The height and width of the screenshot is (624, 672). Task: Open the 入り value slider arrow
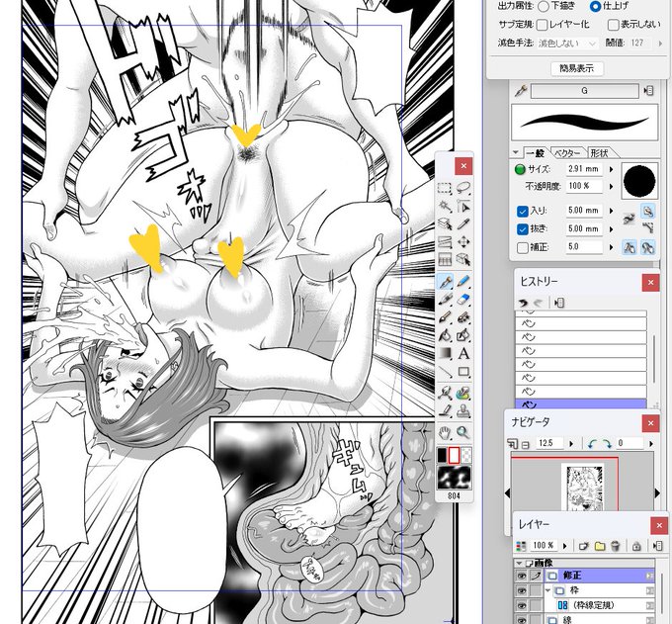[611, 211]
